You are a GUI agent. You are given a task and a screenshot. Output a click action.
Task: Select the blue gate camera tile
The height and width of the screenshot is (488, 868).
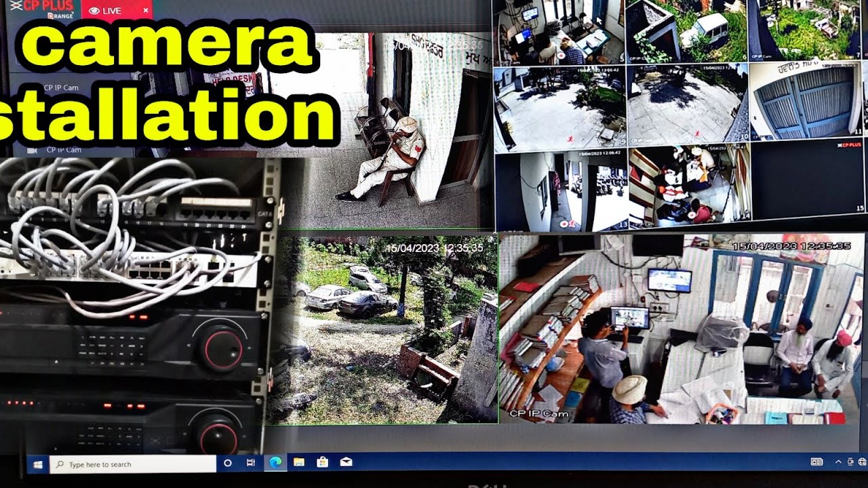(x=806, y=100)
